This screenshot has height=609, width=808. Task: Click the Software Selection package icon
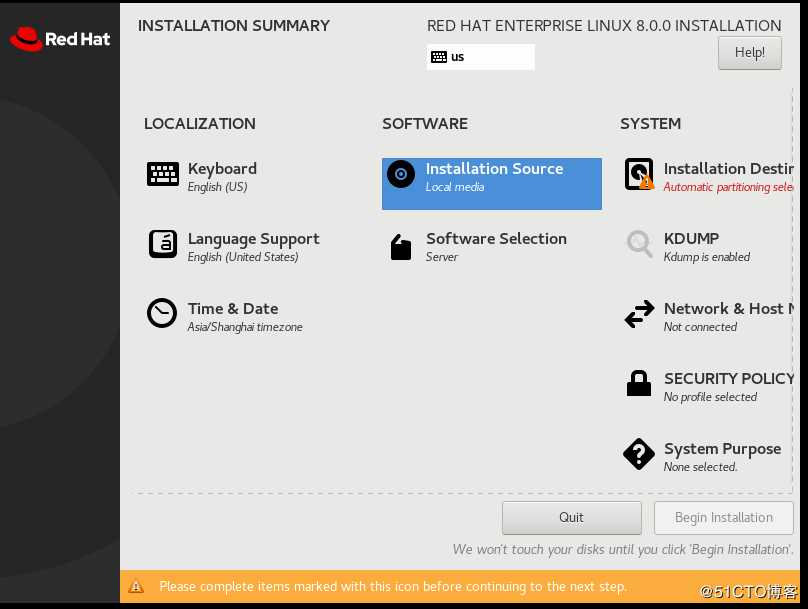click(x=400, y=247)
